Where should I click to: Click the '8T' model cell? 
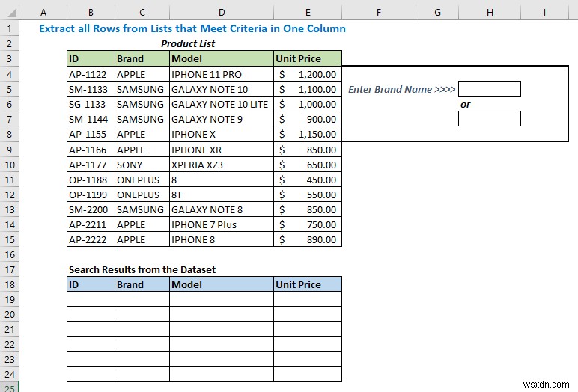(222, 195)
